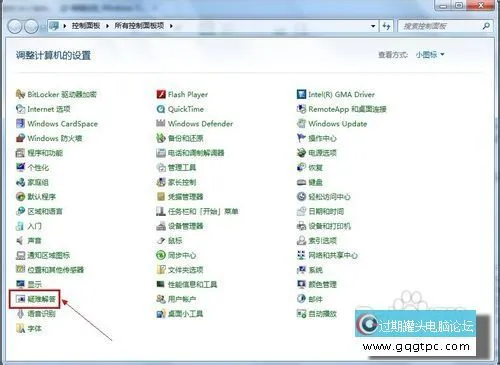Open the Windows CardSpace icon
The image size is (500, 365).
pyautogui.click(x=20, y=123)
